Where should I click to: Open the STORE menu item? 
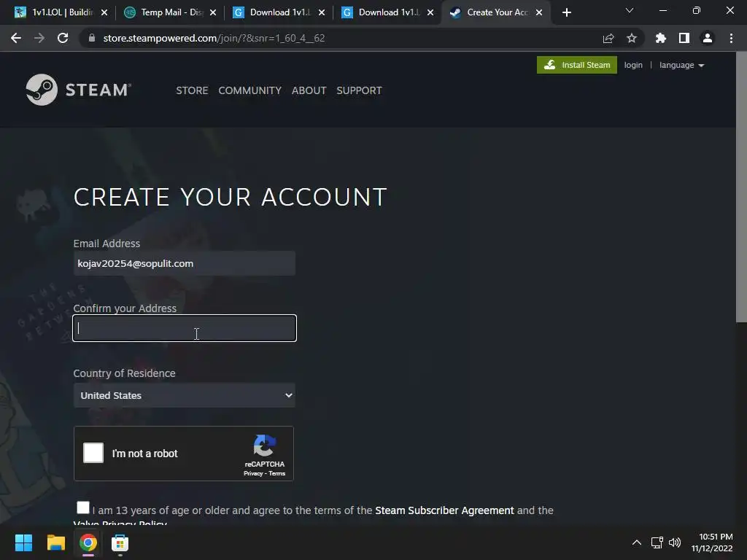click(x=192, y=90)
